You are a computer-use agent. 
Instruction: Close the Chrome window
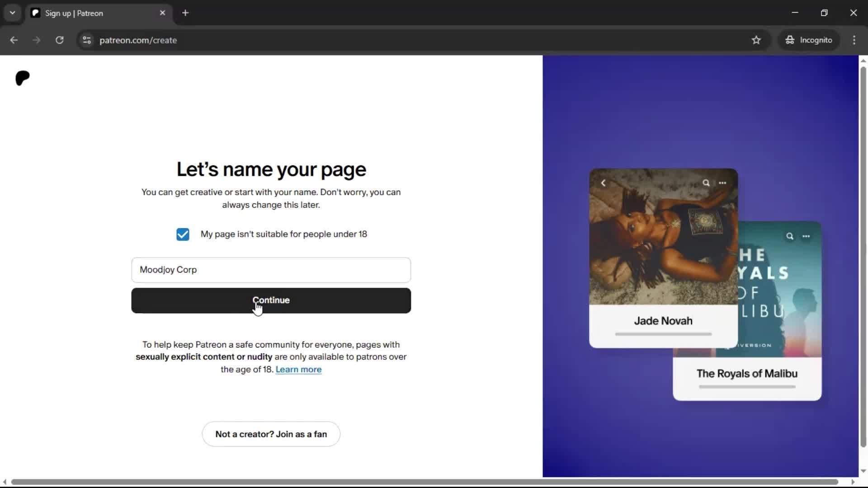[853, 13]
